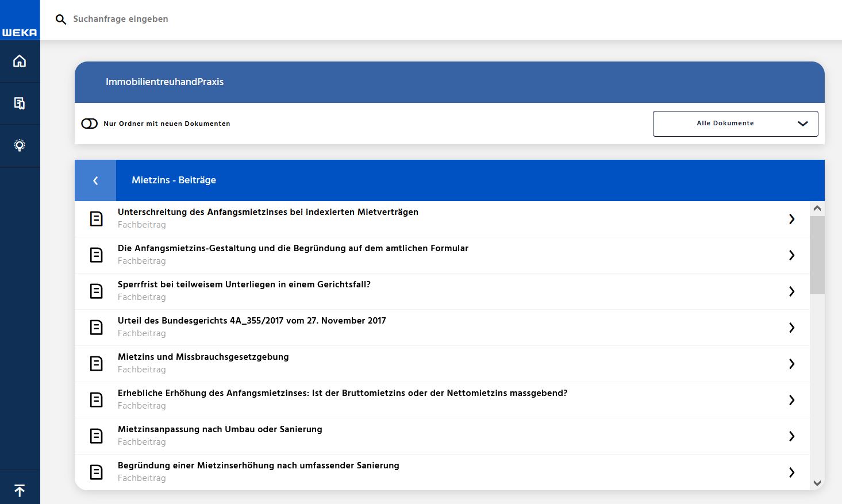The height and width of the screenshot is (504, 842).
Task: Select the Mietzins - Beiträge heading
Action: [x=174, y=180]
